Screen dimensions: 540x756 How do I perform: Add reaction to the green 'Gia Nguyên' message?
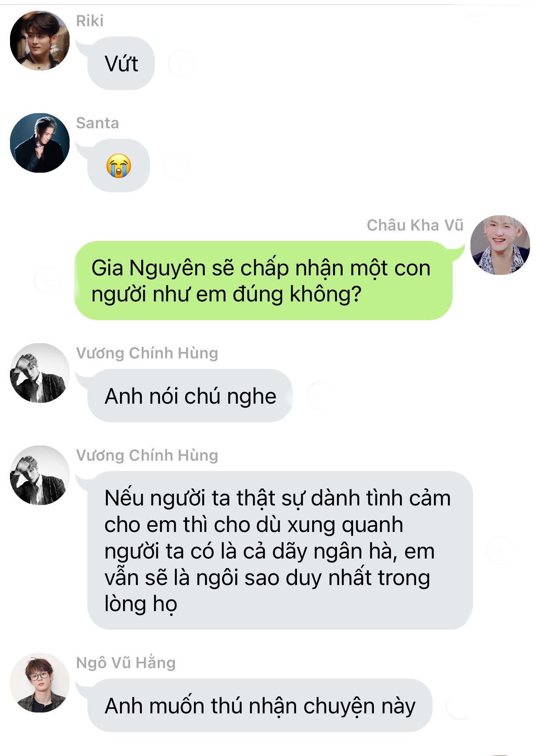pos(47,281)
